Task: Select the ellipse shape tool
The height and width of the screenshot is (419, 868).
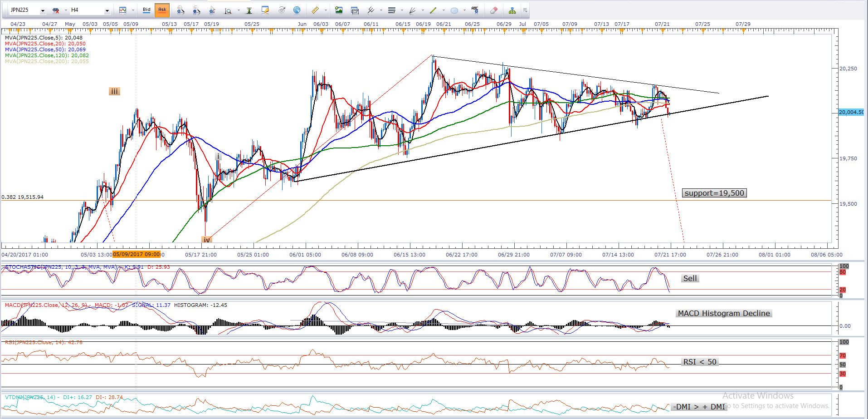Action: (x=454, y=10)
